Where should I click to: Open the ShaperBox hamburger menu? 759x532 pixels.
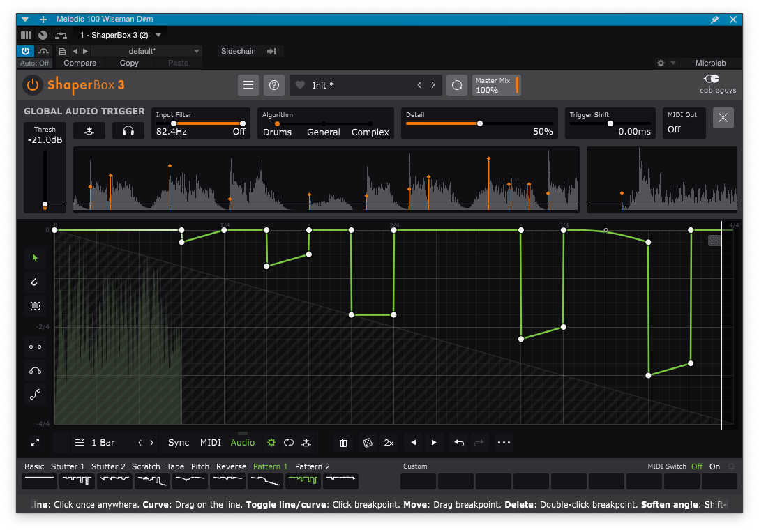click(x=248, y=85)
